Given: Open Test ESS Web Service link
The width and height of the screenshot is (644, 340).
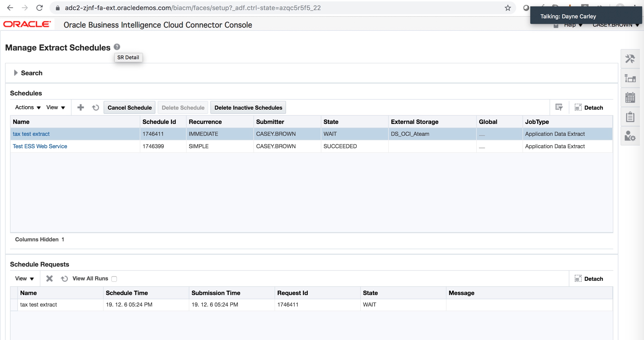Looking at the screenshot, I should 40,146.
